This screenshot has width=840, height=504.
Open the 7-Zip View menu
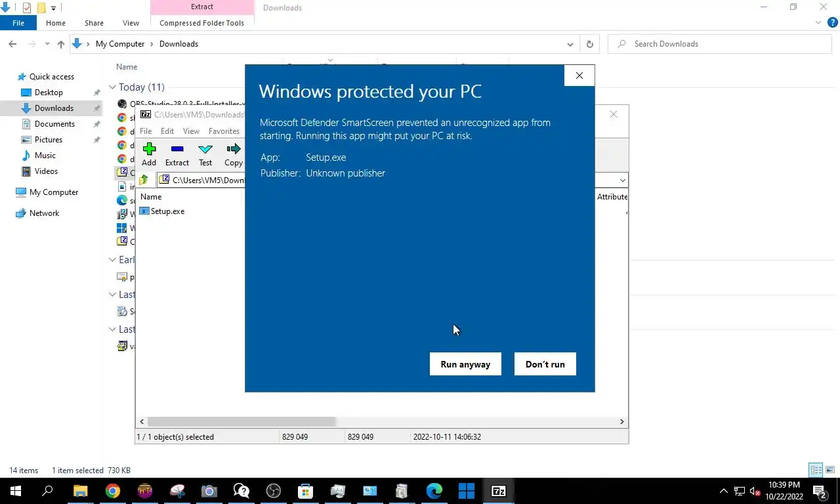click(191, 131)
